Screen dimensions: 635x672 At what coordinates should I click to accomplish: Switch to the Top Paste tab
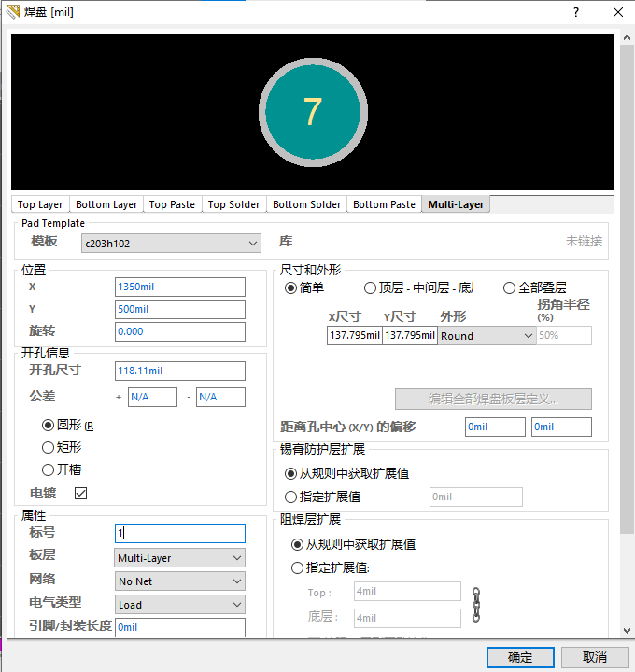(x=172, y=204)
